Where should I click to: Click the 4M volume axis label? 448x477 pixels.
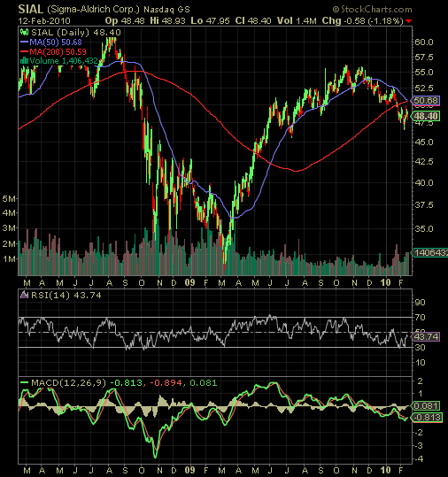pos(9,213)
